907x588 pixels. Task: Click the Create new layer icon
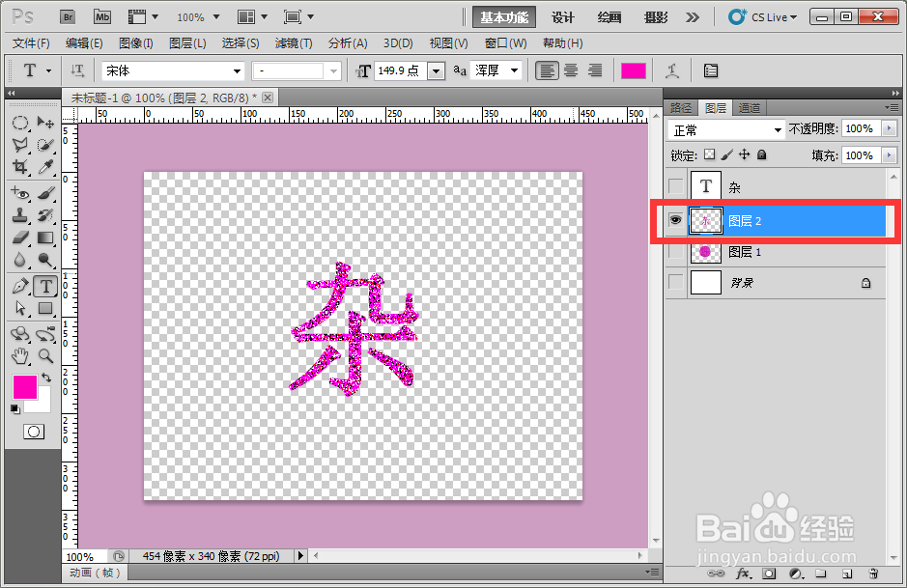tap(846, 575)
